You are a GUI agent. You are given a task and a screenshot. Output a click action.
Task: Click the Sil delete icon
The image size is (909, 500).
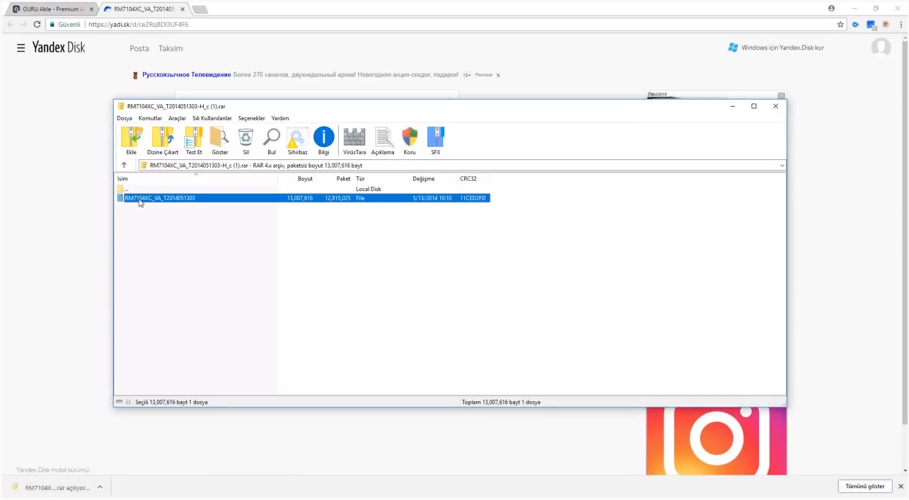246,141
